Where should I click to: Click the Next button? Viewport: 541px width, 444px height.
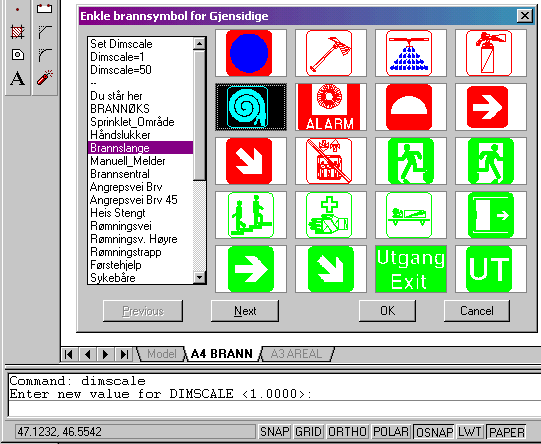point(245,311)
